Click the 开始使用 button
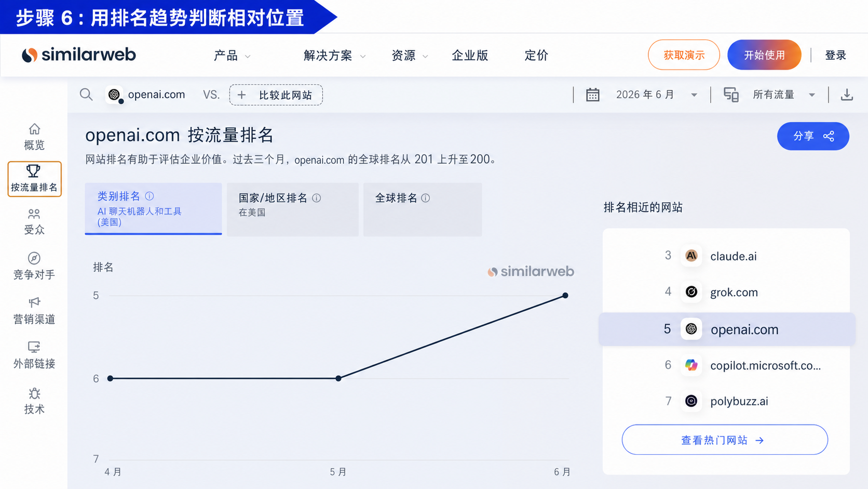 point(764,55)
